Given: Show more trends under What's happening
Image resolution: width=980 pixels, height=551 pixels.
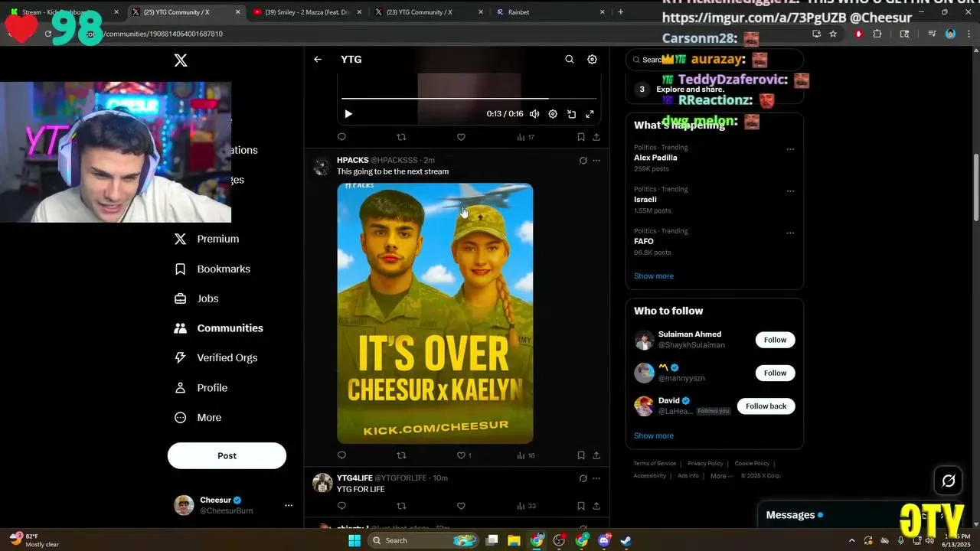Looking at the screenshot, I should pos(654,276).
